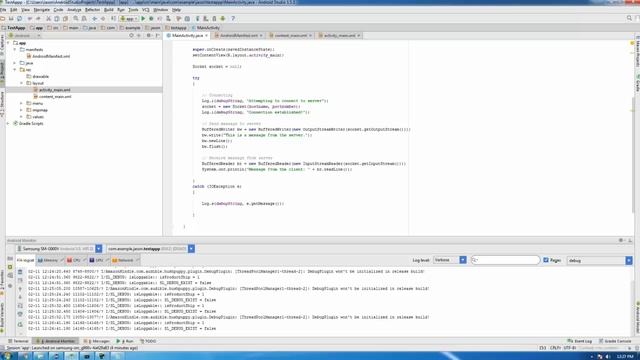
Task: Click the Windows Start button on taskbar
Action: coord(7,356)
